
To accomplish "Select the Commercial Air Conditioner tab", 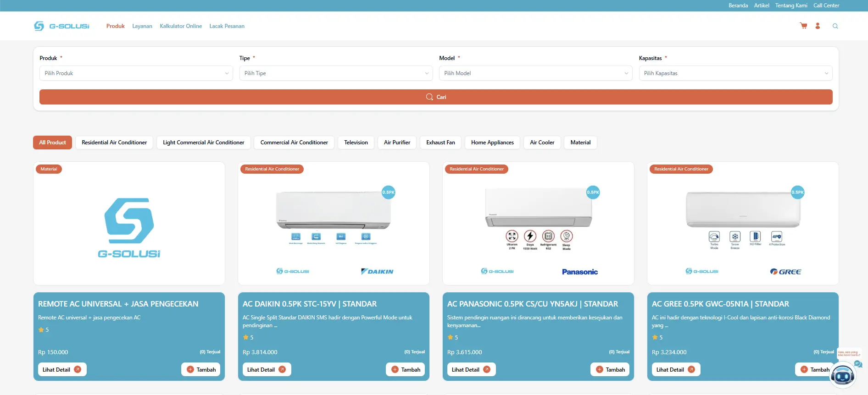I will pyautogui.click(x=294, y=143).
